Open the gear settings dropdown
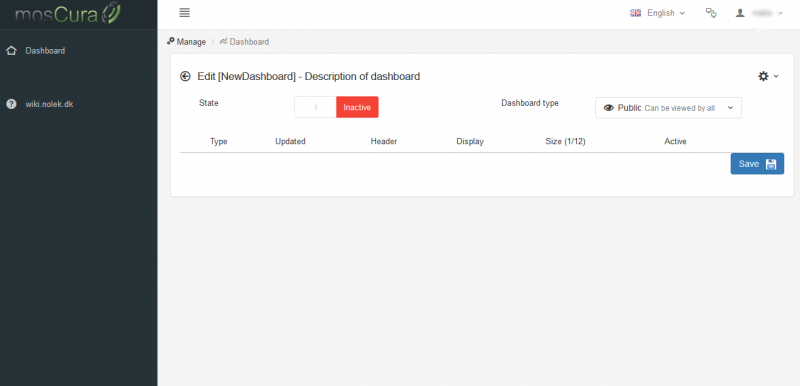Viewport: 800px width, 386px height. click(768, 76)
